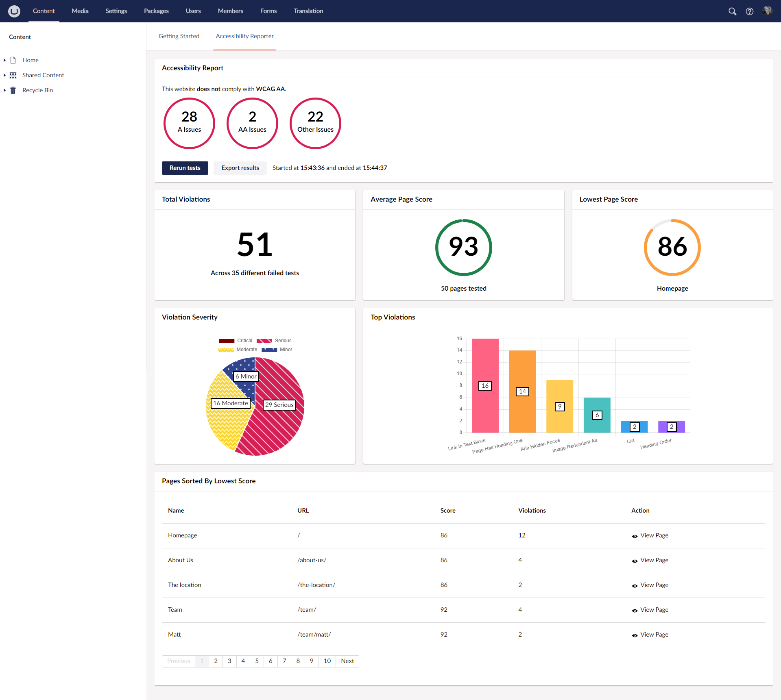Screen dimensions: 781x700
Task: Toggle Serious series in severity legend
Action: click(264, 341)
